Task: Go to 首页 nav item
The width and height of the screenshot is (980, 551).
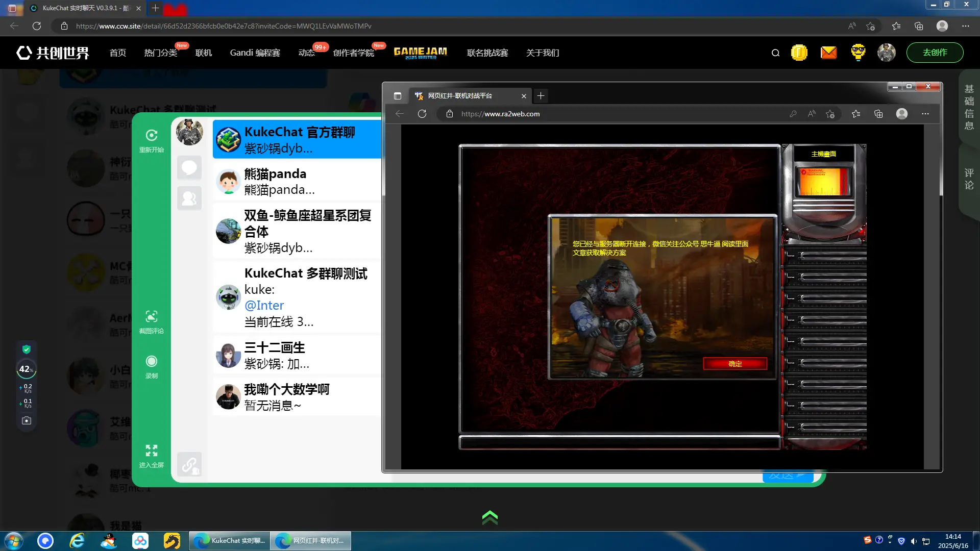Action: coord(118,53)
